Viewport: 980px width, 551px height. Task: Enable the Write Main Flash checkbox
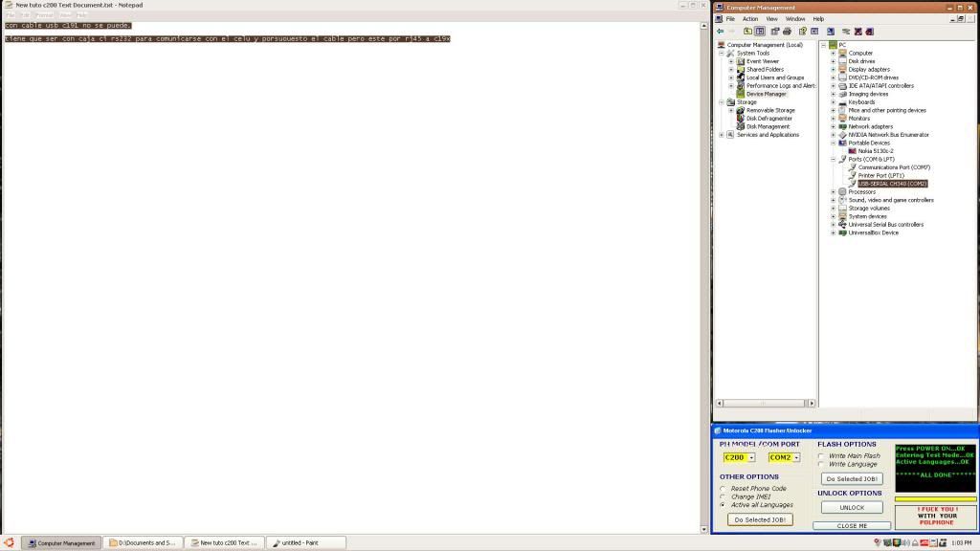point(820,456)
